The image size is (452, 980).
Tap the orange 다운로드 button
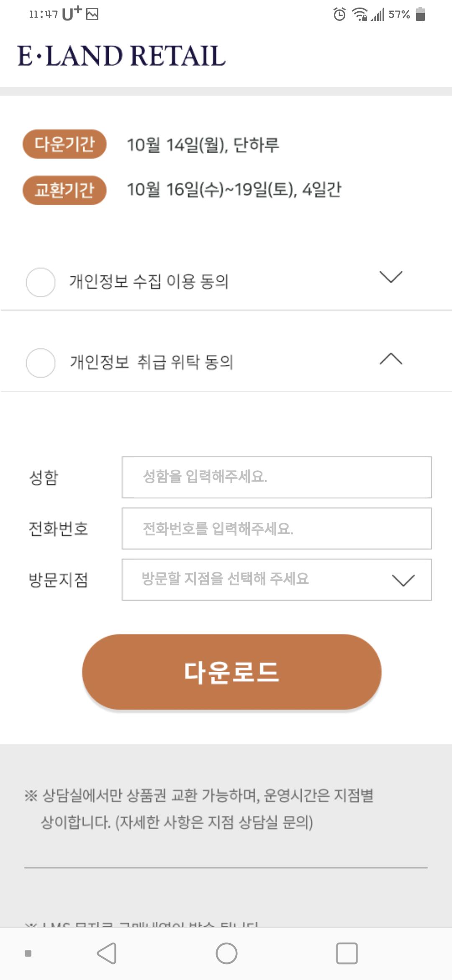tap(231, 672)
